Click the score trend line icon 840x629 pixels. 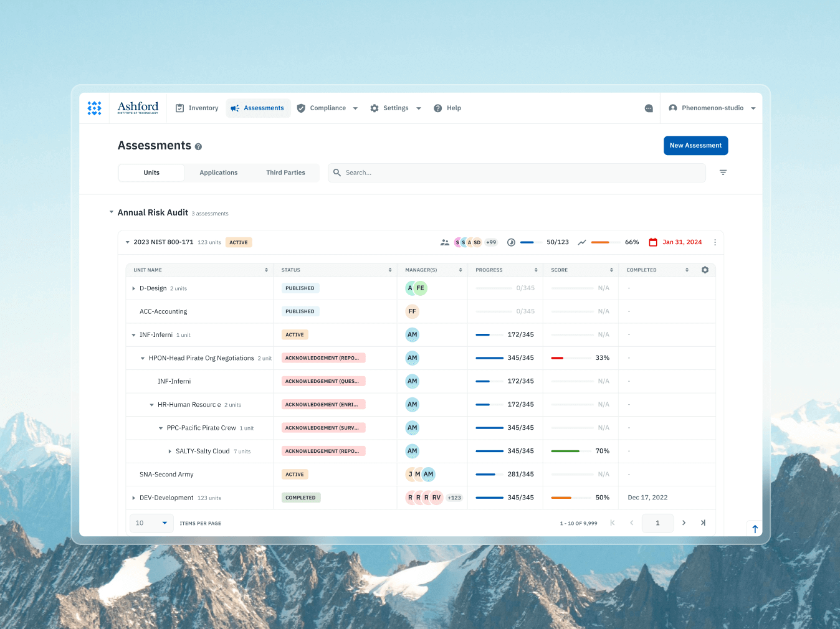click(x=582, y=242)
